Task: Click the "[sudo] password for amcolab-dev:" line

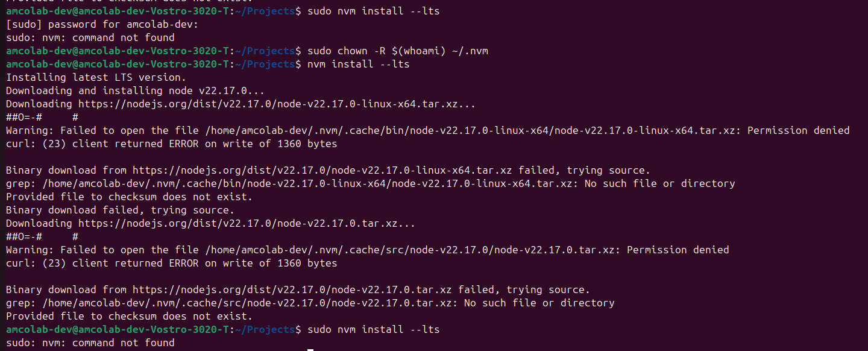Action: [x=102, y=24]
